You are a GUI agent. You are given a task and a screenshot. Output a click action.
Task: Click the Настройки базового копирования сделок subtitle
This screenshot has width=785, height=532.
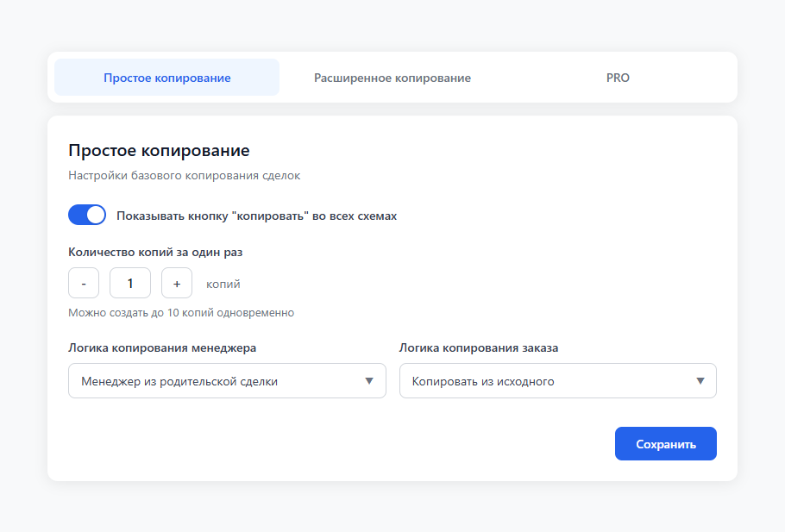(184, 176)
